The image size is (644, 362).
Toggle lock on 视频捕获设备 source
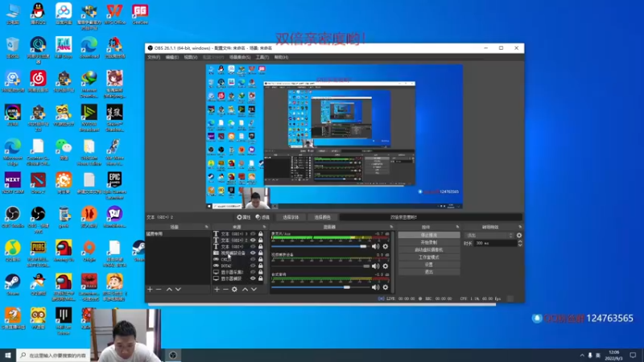[x=260, y=253]
